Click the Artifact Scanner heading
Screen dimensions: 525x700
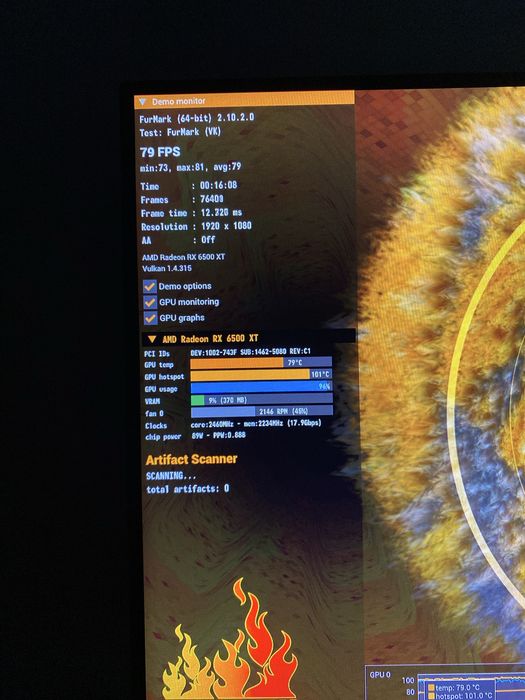[x=192, y=459]
